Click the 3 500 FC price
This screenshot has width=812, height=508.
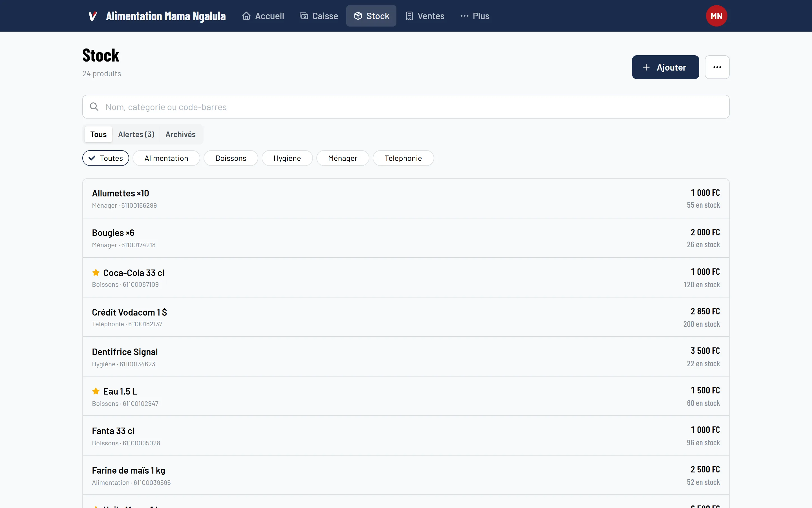click(705, 351)
